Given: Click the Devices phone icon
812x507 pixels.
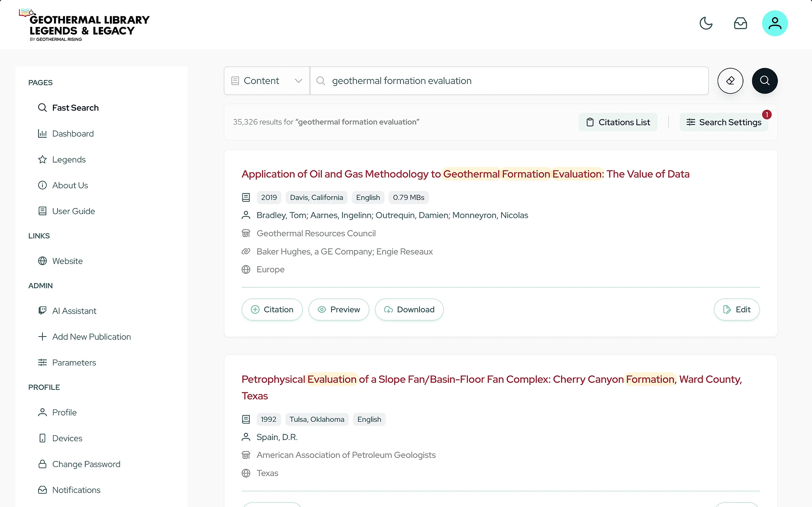Looking at the screenshot, I should tap(42, 438).
